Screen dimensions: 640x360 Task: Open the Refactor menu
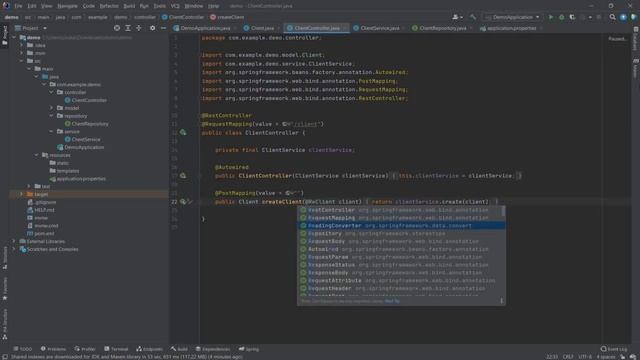pyautogui.click(x=109, y=6)
